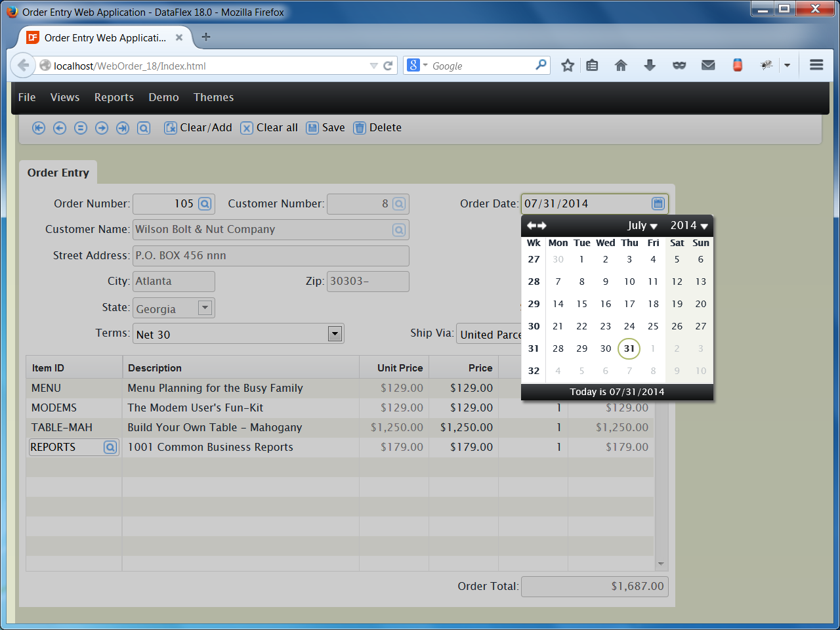Open the dropdown arrow beside the bug icon
This screenshot has height=630, width=840.
pyautogui.click(x=787, y=66)
